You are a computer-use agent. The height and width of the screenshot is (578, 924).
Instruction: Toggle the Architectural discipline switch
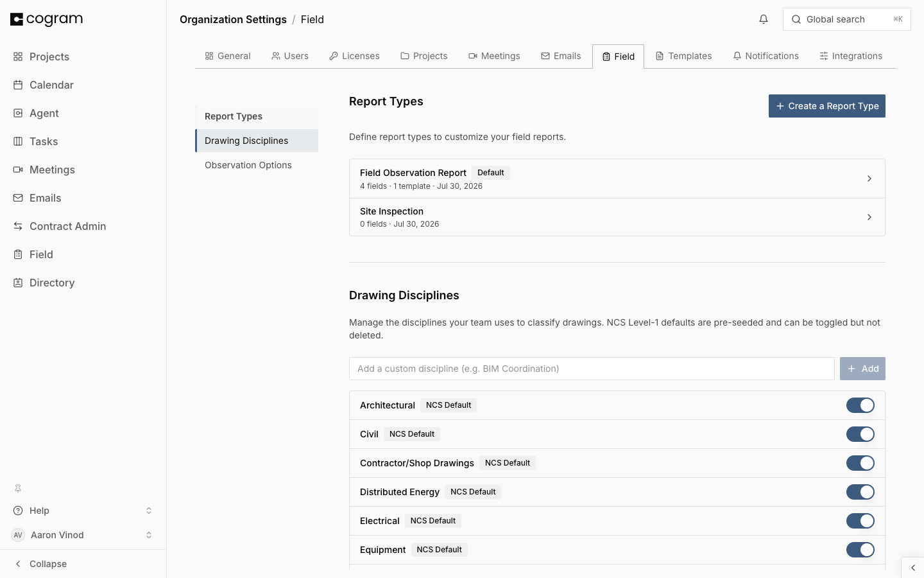pos(860,405)
